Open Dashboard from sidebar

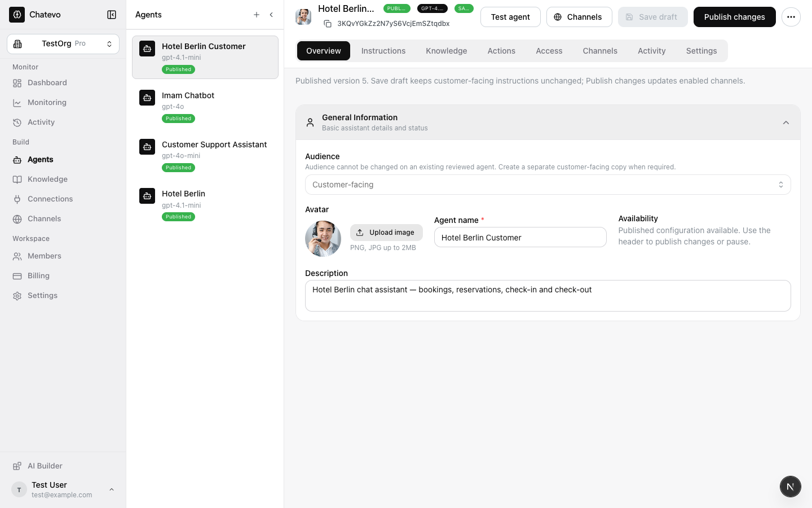pos(63,83)
